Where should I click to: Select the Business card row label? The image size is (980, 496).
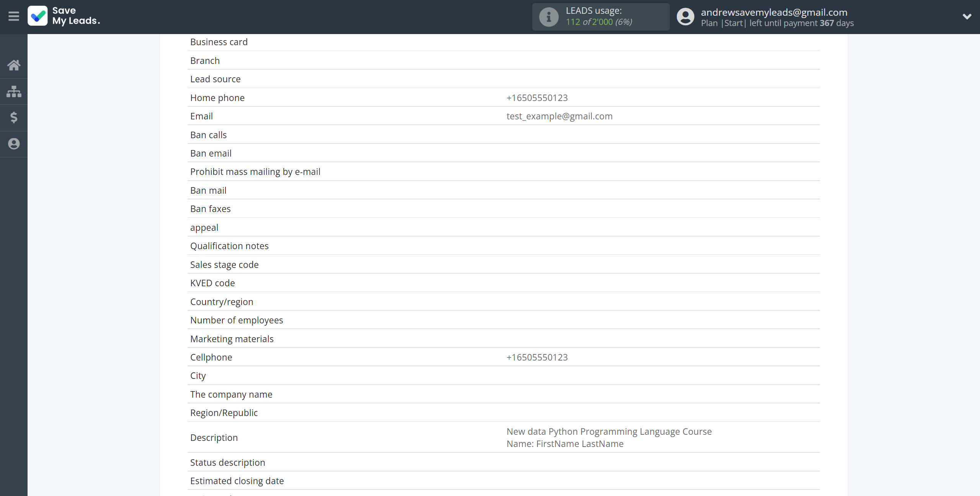(x=219, y=42)
